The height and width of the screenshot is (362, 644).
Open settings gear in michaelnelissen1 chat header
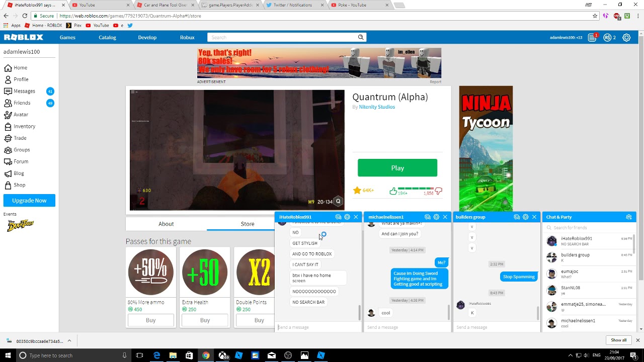click(436, 217)
